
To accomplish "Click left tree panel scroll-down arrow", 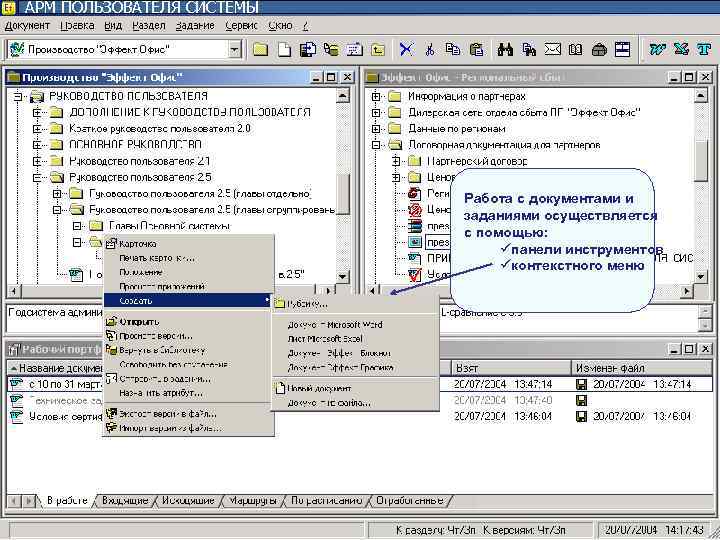I will [342, 276].
